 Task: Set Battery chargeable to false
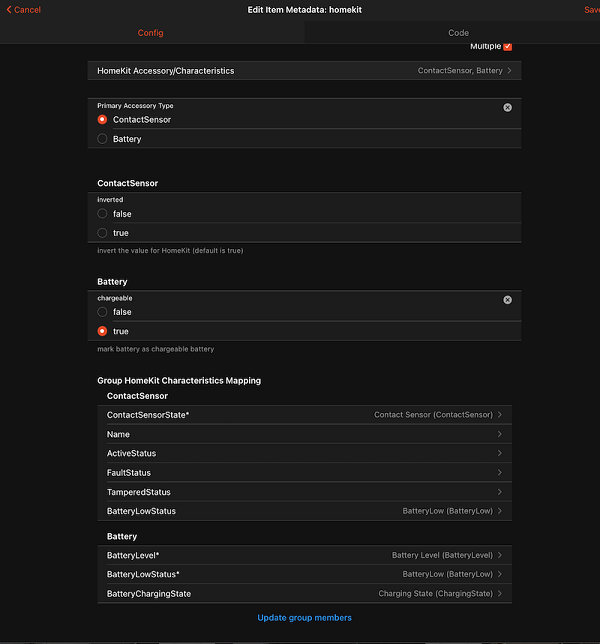pos(103,312)
